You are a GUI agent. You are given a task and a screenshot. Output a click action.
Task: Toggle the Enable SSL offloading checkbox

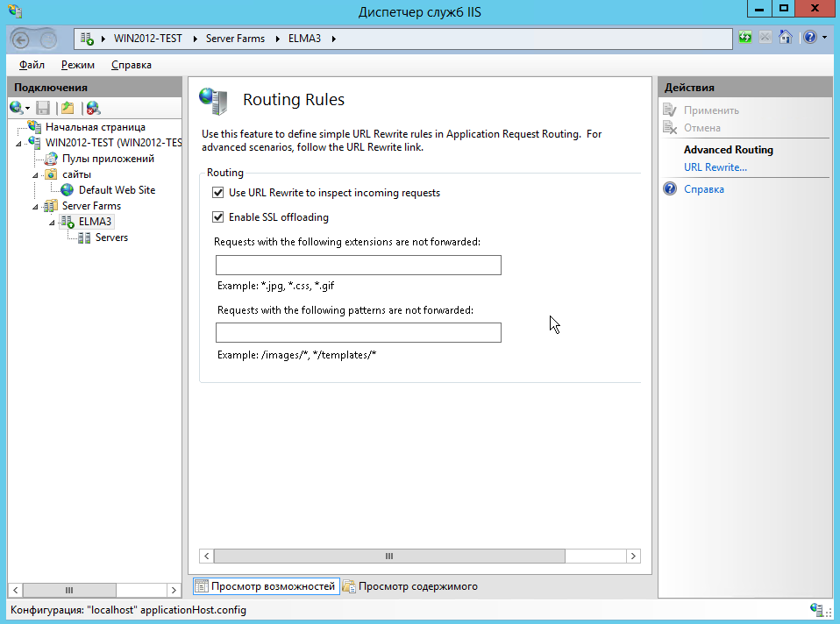point(218,217)
